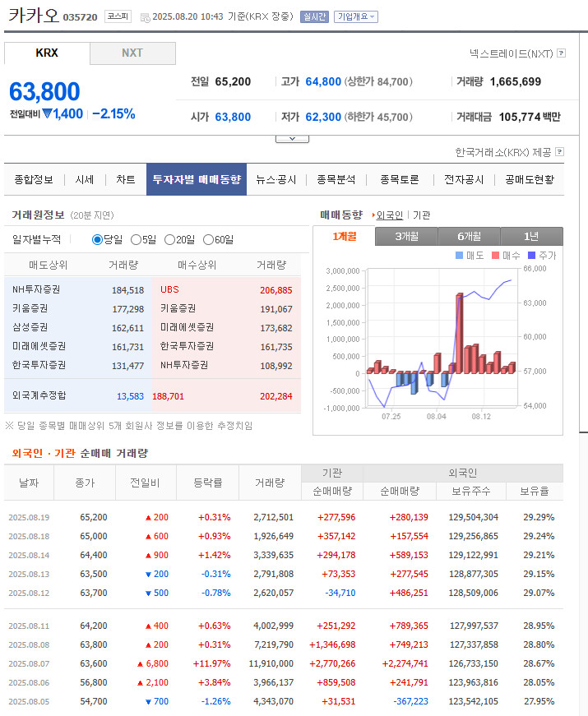
Task: Click the 2025.08.19 date cell
Action: [29, 517]
